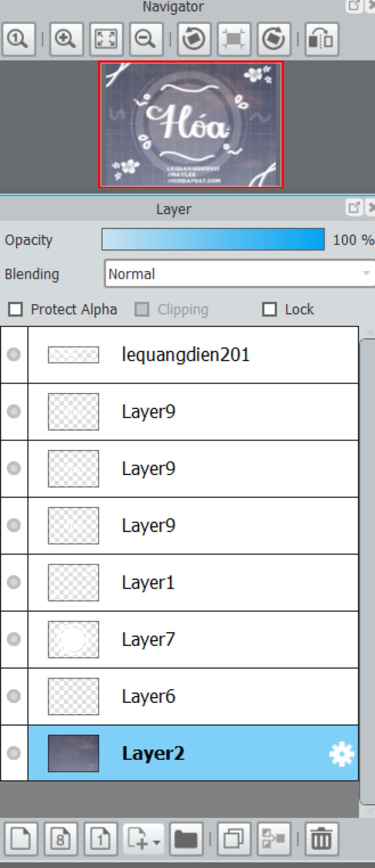Reset zoom to 100% in Navigator
This screenshot has width=375, height=868.
click(x=18, y=39)
